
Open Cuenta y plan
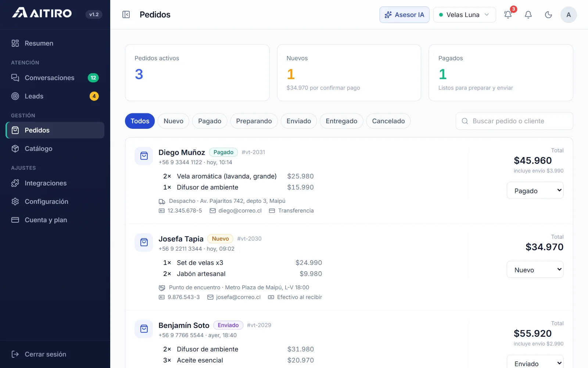pos(55,220)
